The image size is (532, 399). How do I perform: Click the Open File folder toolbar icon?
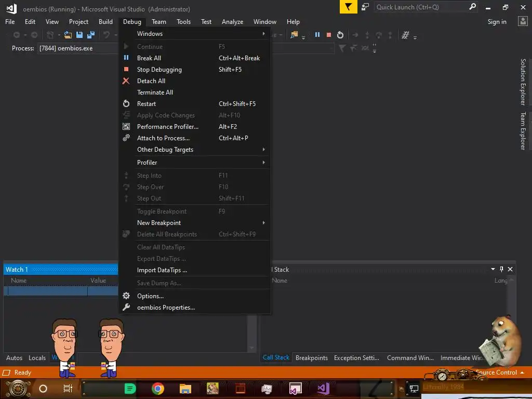pos(68,35)
